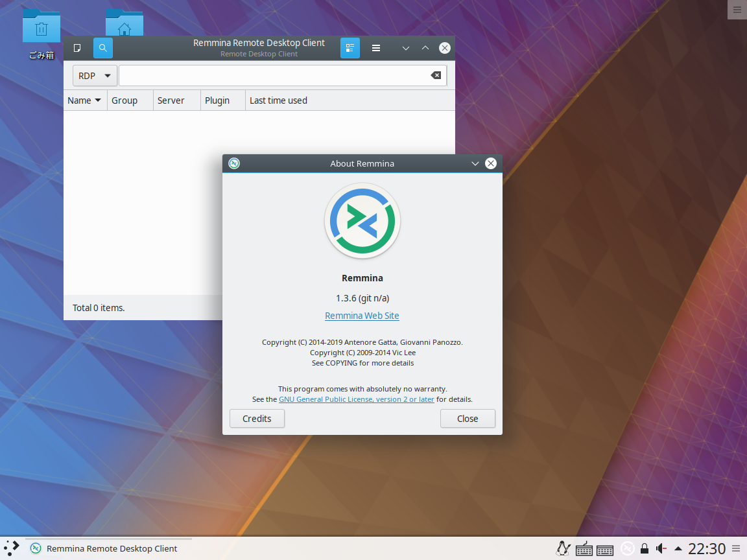The width and height of the screenshot is (747, 560).
Task: Open the RDP protocol dropdown
Action: tap(95, 75)
